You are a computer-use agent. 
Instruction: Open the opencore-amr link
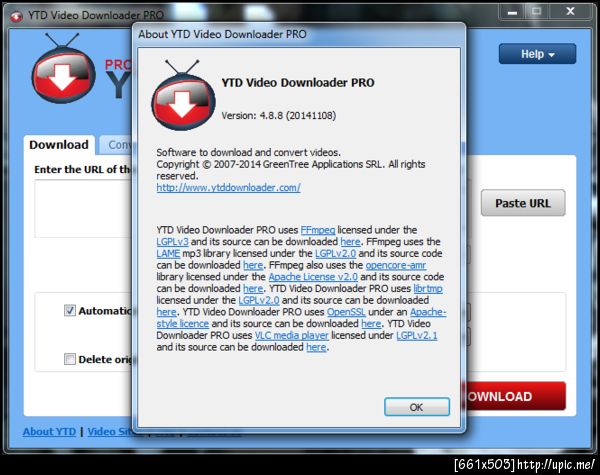[x=396, y=265]
